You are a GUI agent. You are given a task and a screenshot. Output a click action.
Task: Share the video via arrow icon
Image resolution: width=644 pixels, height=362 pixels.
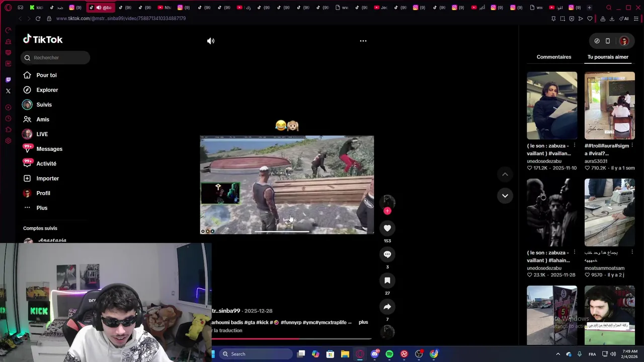(387, 307)
